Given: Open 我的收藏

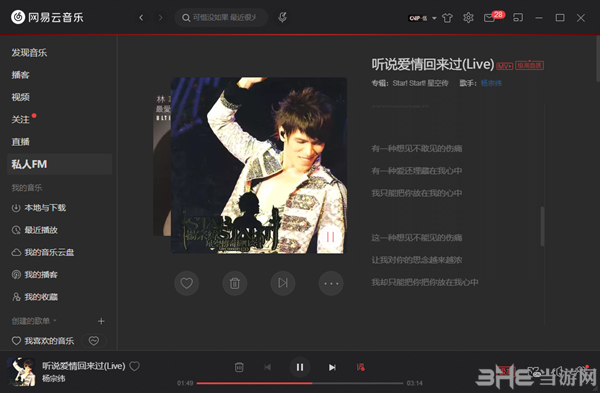Looking at the screenshot, I should [x=34, y=297].
